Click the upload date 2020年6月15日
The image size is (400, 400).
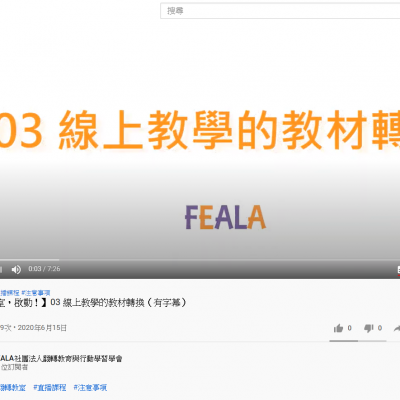[x=42, y=328]
